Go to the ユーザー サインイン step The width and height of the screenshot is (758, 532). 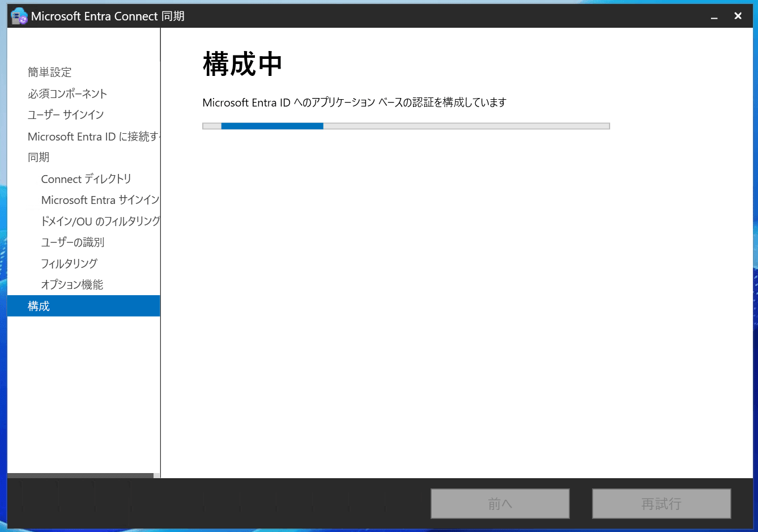[66, 114]
